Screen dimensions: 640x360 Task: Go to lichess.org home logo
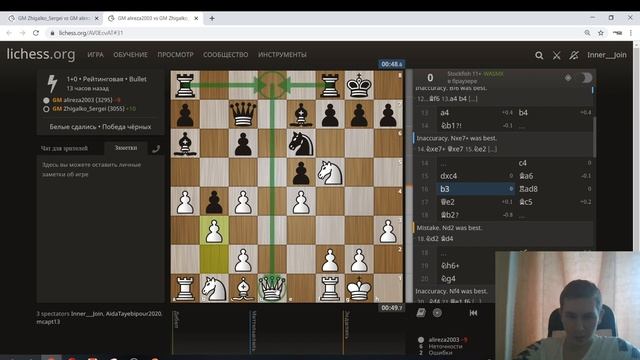coord(41,54)
